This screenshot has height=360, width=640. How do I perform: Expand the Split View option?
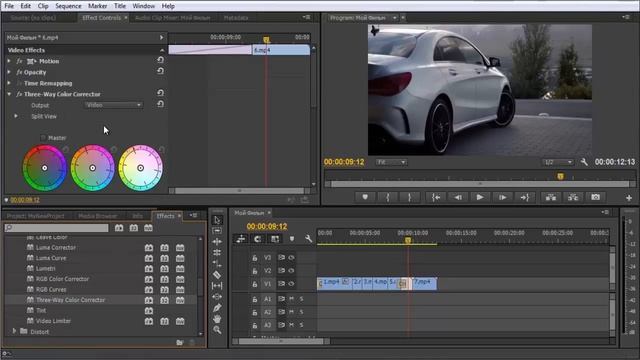pos(16,116)
